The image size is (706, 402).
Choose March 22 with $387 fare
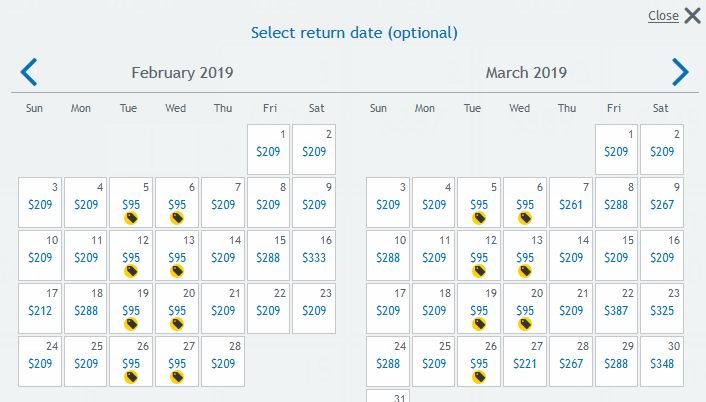point(616,308)
